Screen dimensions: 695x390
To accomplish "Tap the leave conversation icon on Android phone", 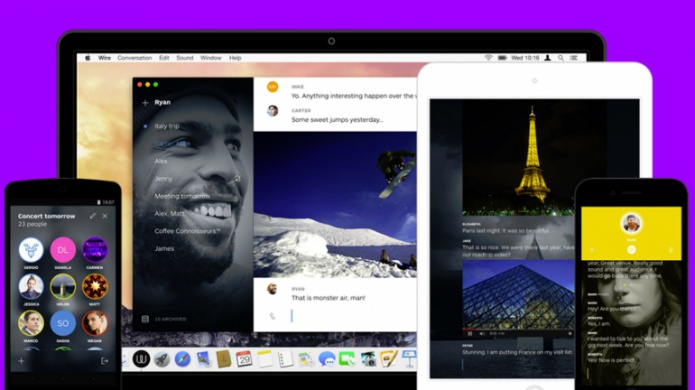I will coord(105,361).
